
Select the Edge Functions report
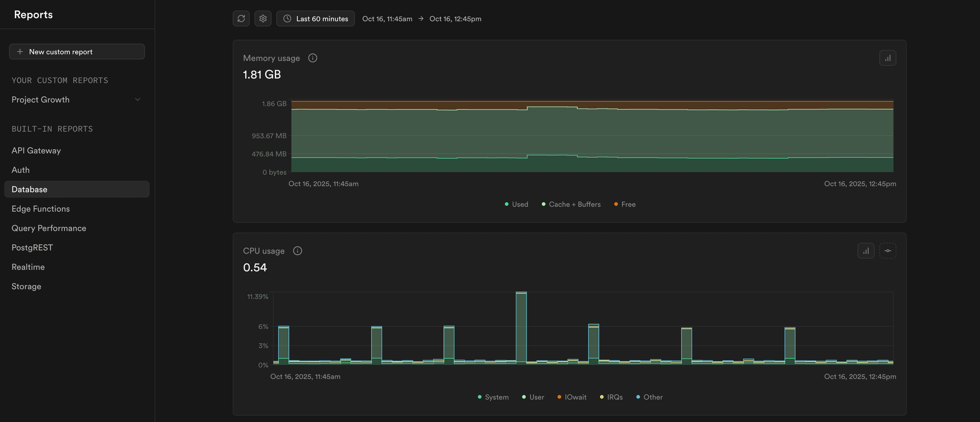pyautogui.click(x=41, y=209)
